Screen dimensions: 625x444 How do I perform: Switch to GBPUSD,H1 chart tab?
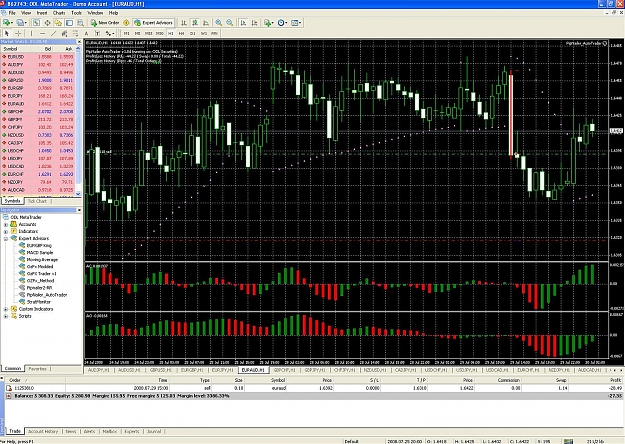pos(162,370)
